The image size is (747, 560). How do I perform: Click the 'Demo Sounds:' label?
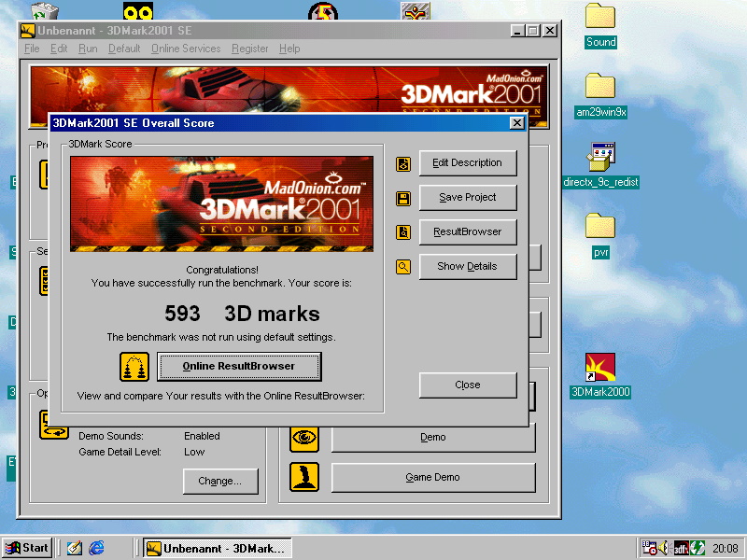(111, 436)
